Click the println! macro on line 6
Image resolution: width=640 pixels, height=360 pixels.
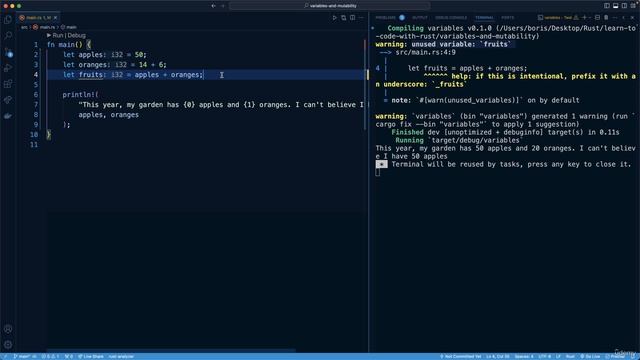coord(78,95)
